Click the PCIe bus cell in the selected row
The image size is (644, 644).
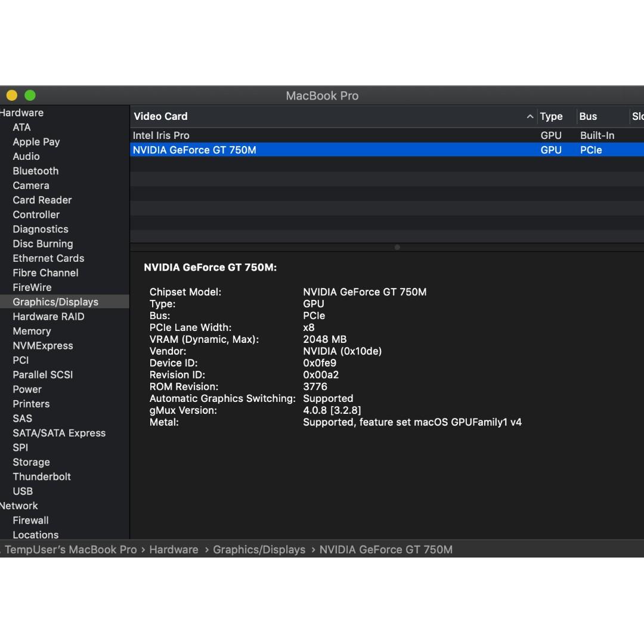pyautogui.click(x=591, y=150)
